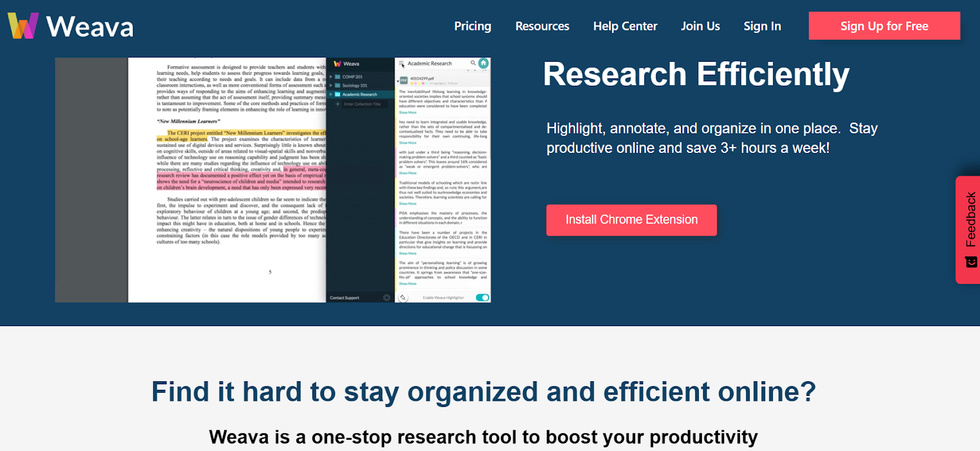Click the 40554299.pdf file name

(422, 78)
